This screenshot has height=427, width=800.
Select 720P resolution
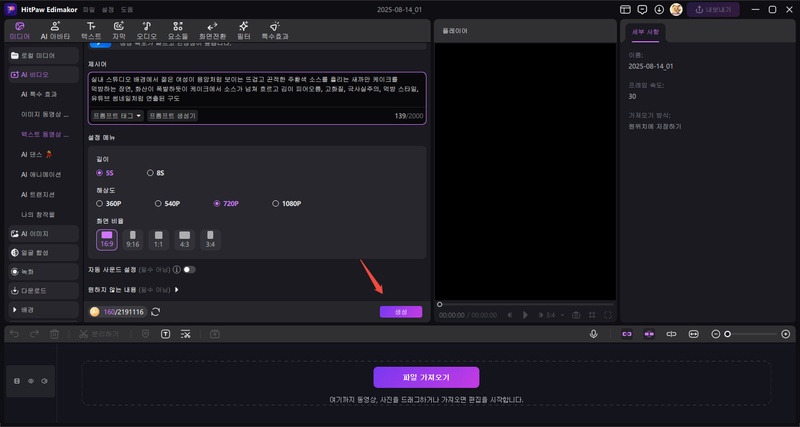226,204
